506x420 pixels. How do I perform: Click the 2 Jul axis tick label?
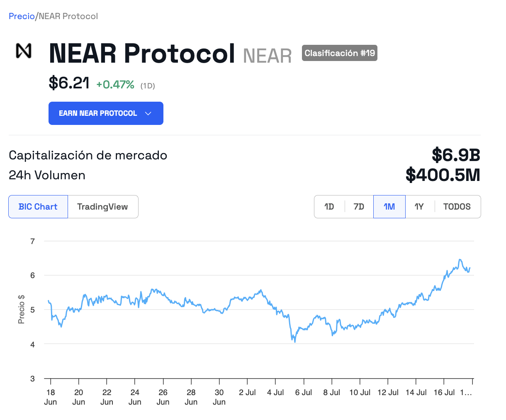247,392
